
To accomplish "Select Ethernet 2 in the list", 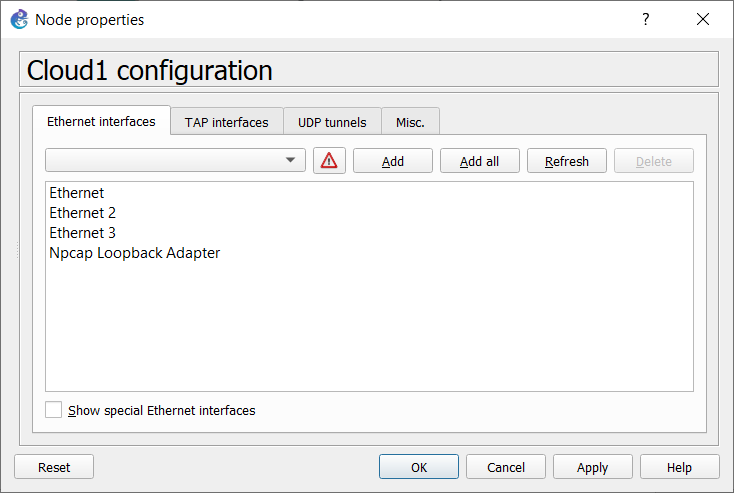I will pos(83,213).
